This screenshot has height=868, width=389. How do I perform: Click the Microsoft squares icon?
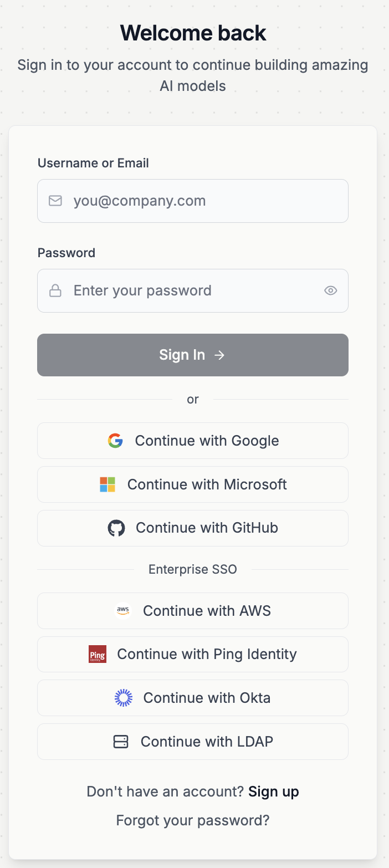click(107, 484)
